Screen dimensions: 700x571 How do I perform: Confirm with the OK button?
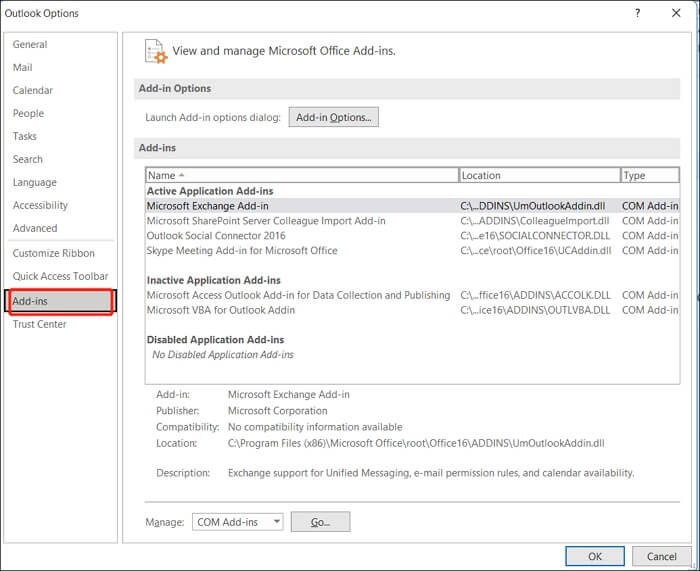(594, 556)
